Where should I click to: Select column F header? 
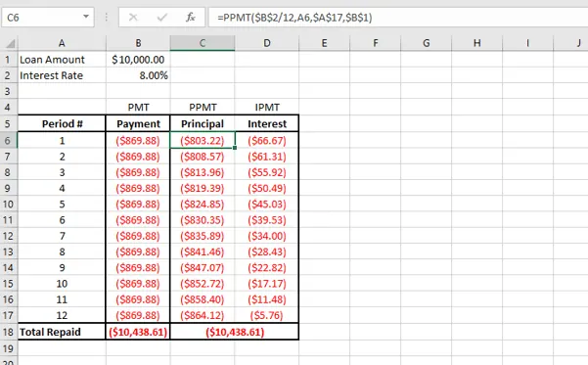pos(376,43)
